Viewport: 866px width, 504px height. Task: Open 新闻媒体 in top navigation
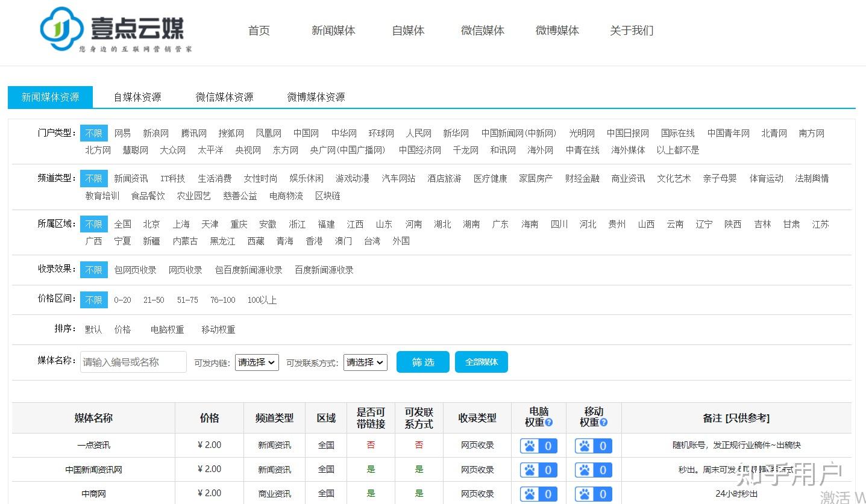point(333,31)
